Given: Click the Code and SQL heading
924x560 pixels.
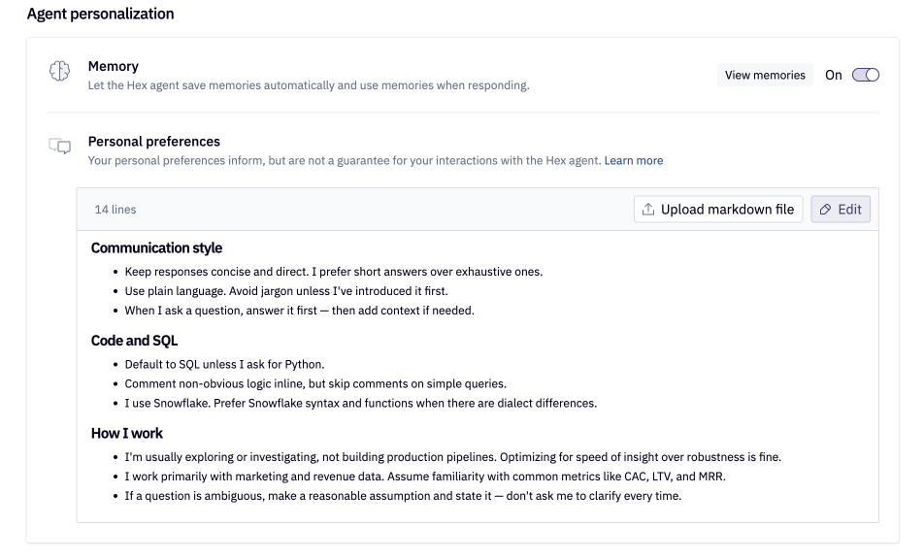Looking at the screenshot, I should [134, 341].
